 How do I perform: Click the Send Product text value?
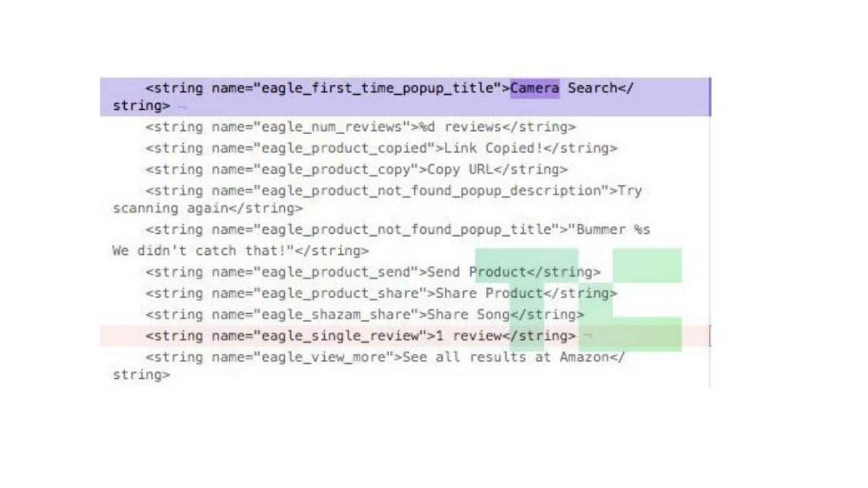pyautogui.click(x=477, y=272)
